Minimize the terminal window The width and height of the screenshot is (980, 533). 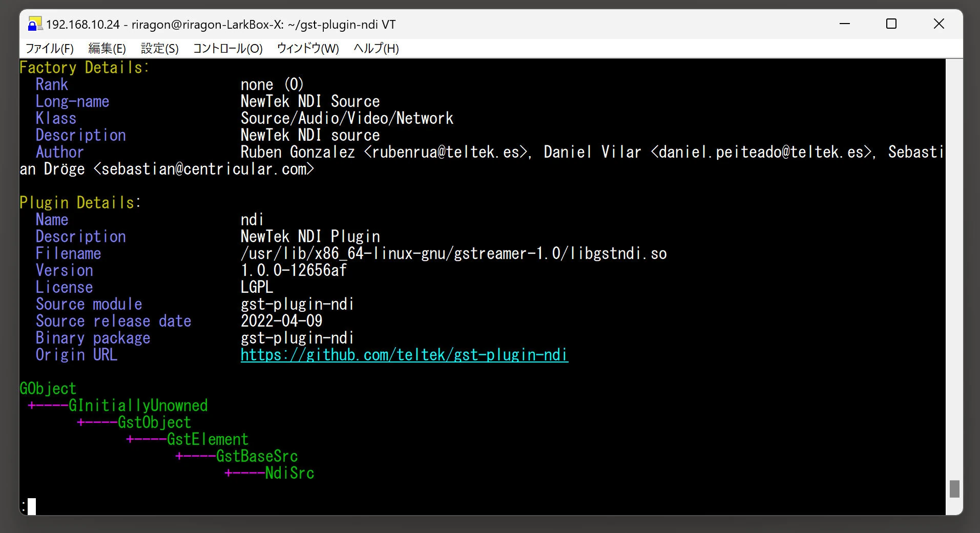tap(845, 24)
